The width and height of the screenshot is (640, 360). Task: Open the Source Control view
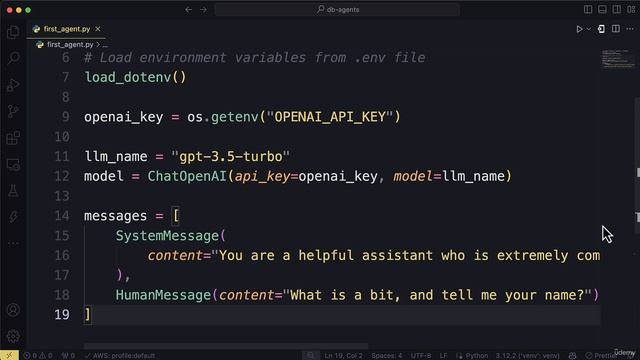pyautogui.click(x=13, y=111)
